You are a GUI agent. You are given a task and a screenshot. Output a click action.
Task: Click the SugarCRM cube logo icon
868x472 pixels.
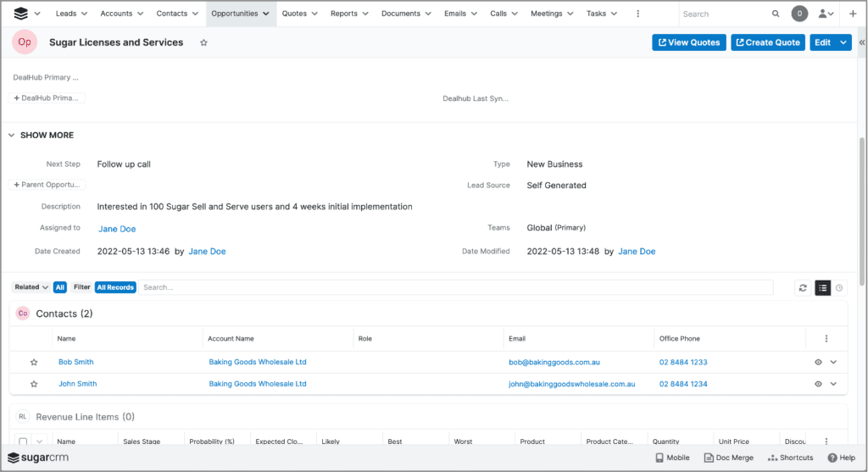pos(21,14)
